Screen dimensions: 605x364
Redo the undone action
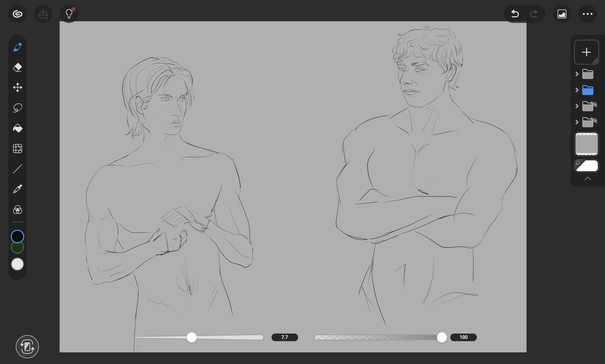[534, 14]
